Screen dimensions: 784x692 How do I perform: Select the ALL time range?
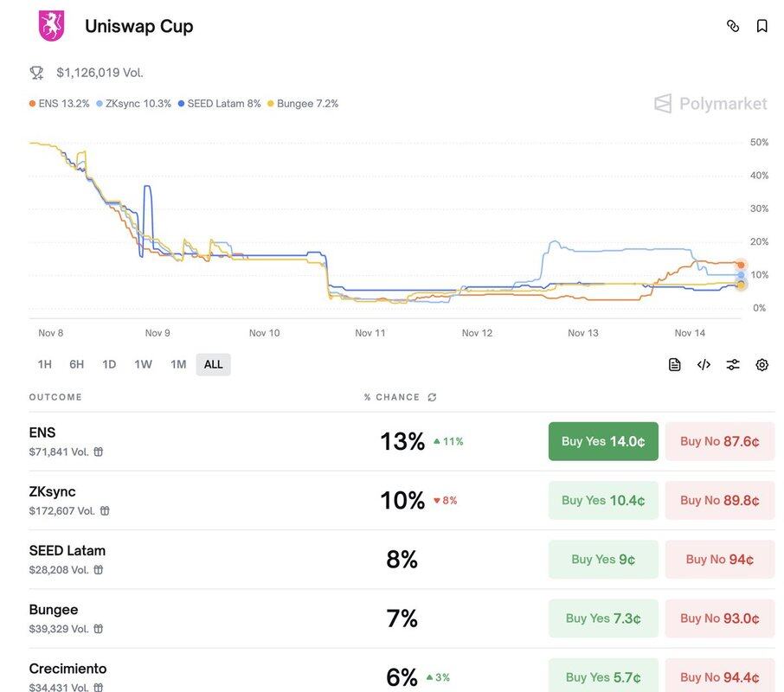pyautogui.click(x=213, y=364)
